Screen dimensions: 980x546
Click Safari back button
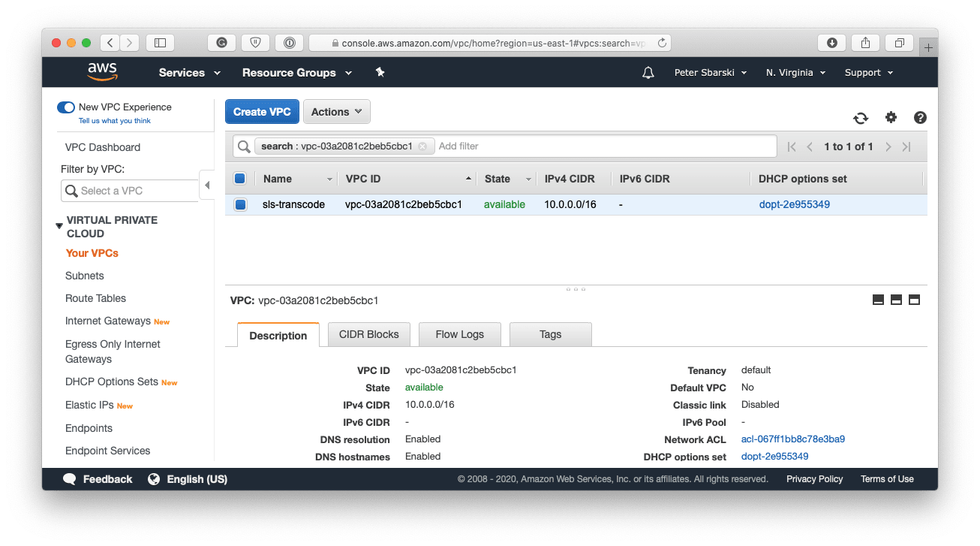click(x=110, y=43)
